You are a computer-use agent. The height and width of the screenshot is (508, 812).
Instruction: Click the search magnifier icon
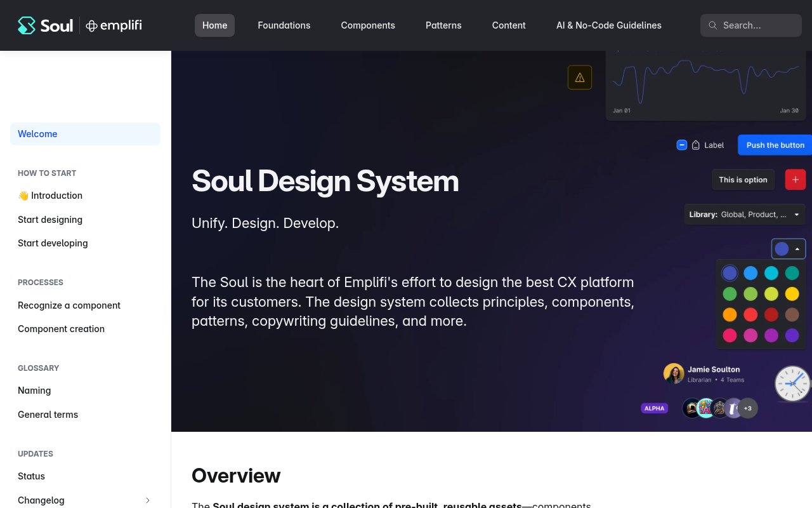(713, 25)
